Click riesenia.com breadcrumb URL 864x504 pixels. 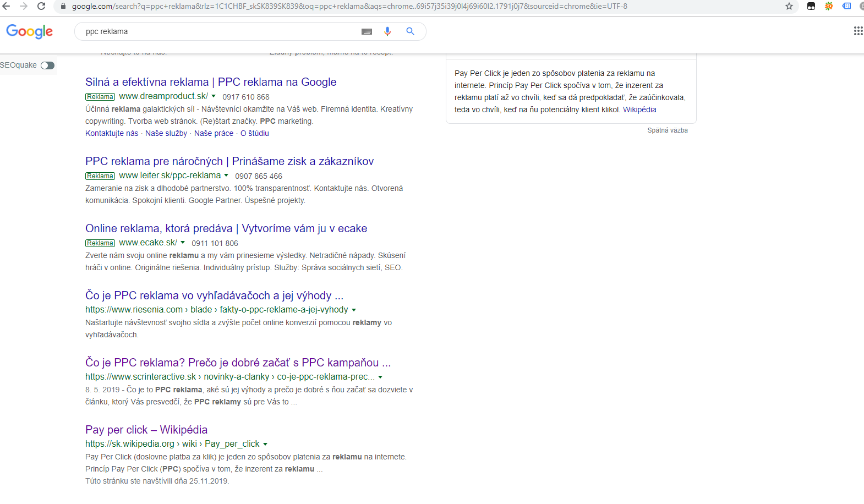click(217, 310)
